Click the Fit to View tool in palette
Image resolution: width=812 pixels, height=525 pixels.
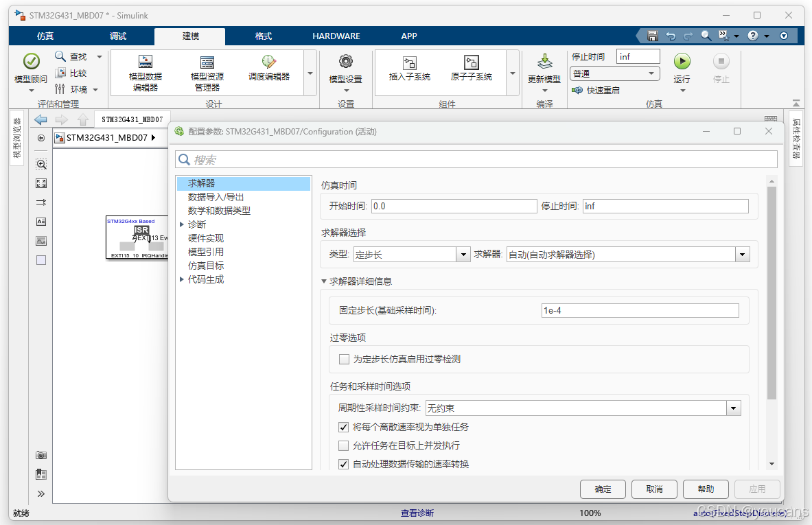41,183
